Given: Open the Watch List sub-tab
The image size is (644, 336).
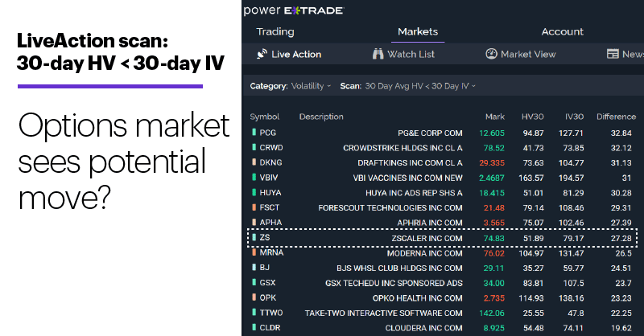Looking at the screenshot, I should [411, 54].
